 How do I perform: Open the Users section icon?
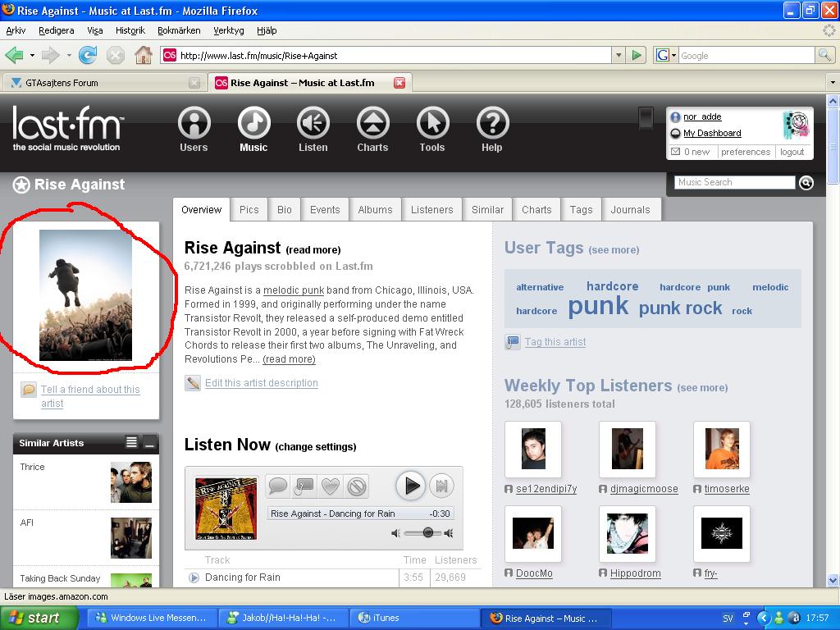[x=194, y=123]
